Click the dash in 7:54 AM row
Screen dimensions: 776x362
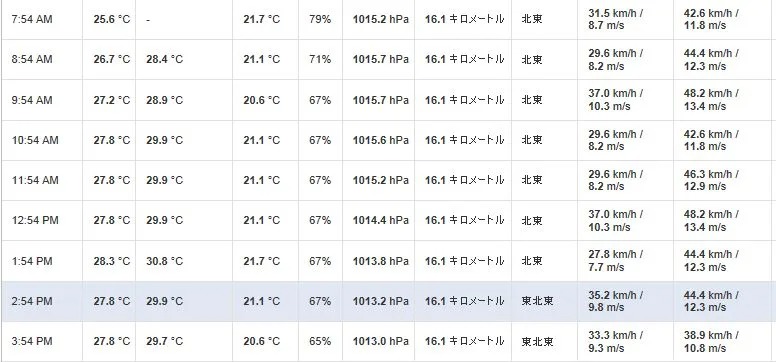coord(148,20)
